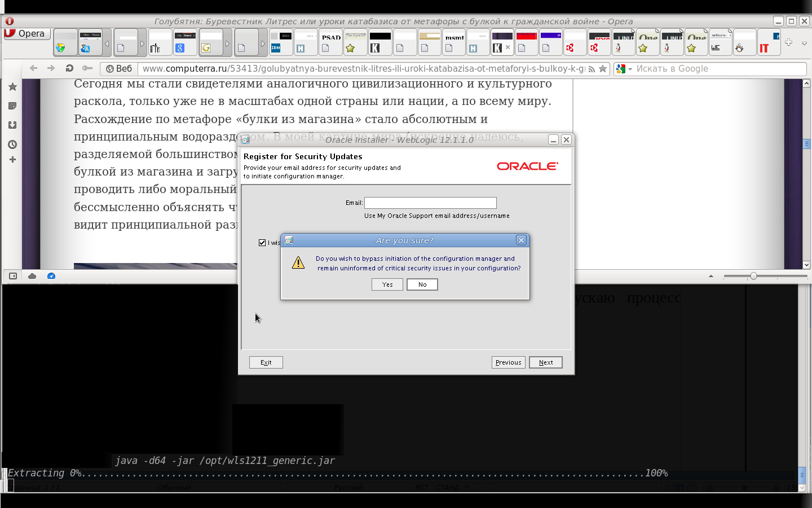Click Yes in the Are you sure dialog
Viewport: 812px width, 508px height.
(x=387, y=284)
